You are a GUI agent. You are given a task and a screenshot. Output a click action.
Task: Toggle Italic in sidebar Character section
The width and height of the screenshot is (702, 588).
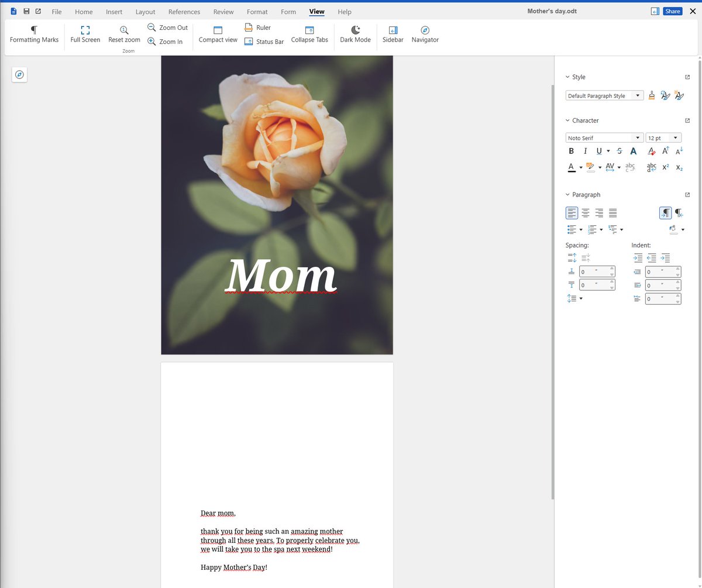tap(585, 151)
